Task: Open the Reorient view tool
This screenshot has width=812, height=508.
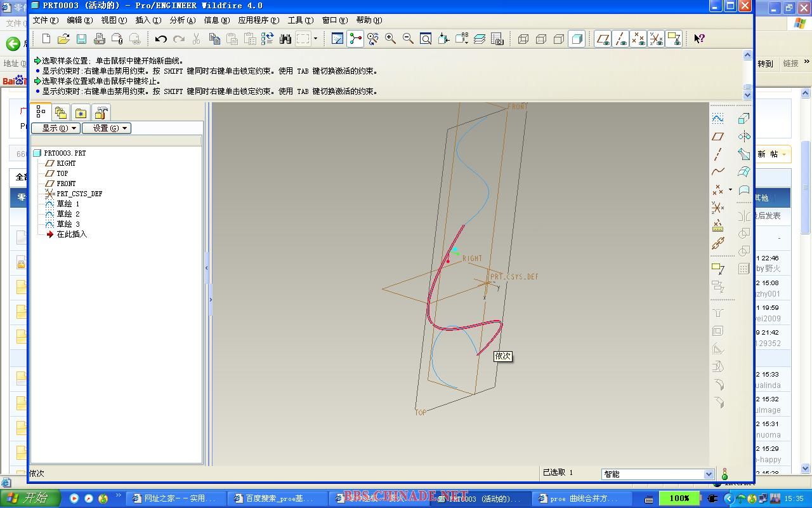Action: click(x=444, y=39)
